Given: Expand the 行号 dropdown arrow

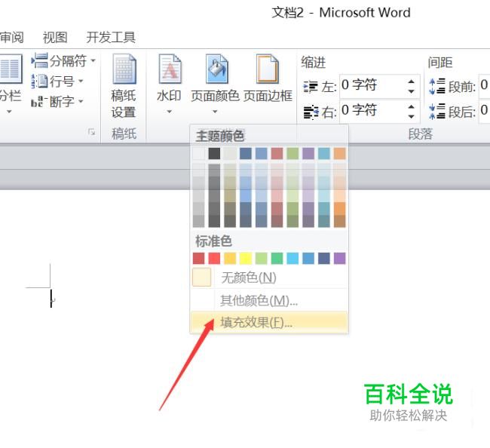Looking at the screenshot, I should [81, 81].
